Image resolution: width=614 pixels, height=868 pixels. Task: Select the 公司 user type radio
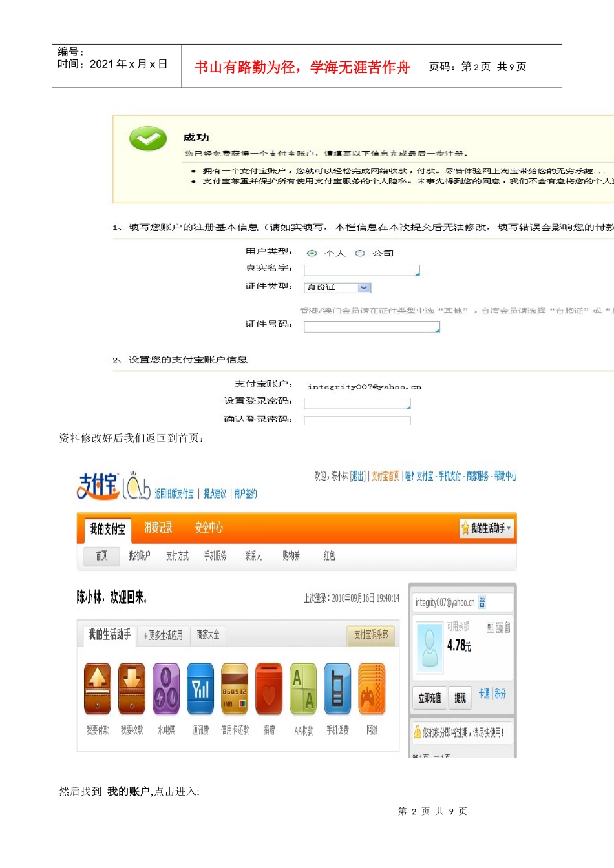click(360, 253)
